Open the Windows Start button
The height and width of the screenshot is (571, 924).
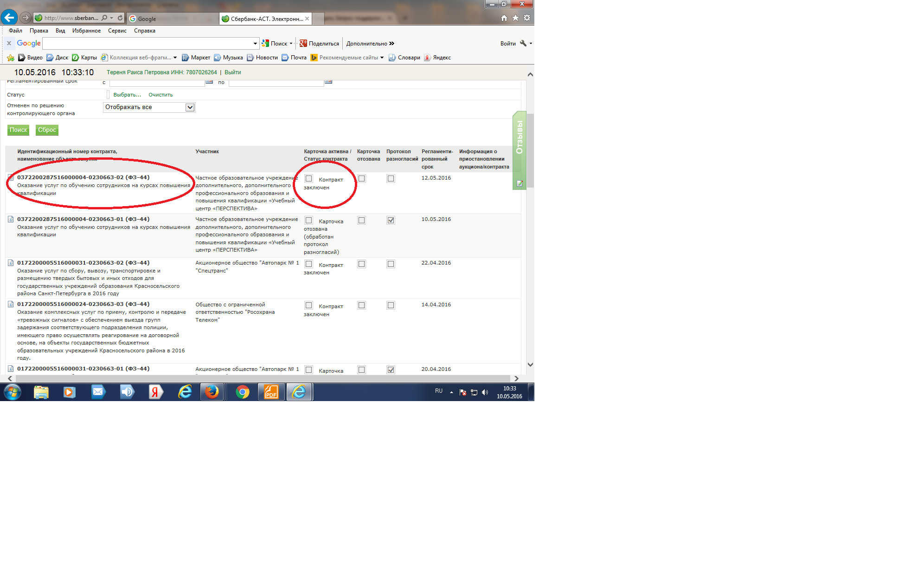click(13, 392)
